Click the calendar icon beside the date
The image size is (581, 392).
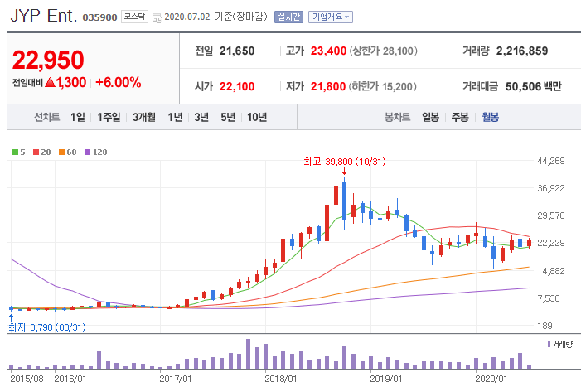(x=157, y=17)
